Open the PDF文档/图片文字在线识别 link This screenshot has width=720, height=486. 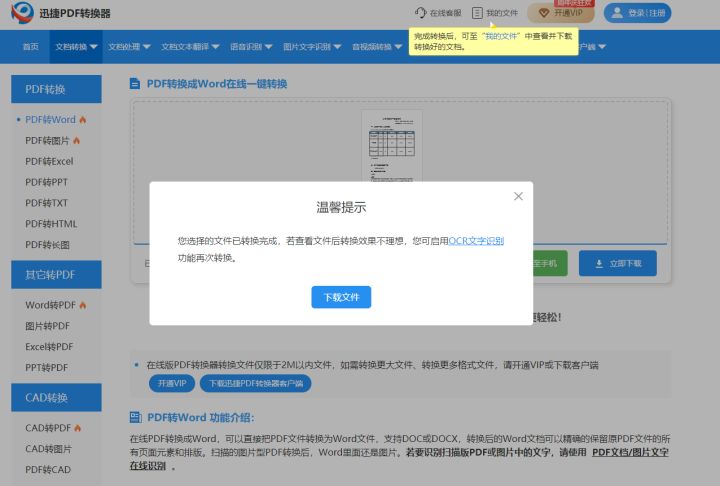pyautogui.click(x=630, y=452)
